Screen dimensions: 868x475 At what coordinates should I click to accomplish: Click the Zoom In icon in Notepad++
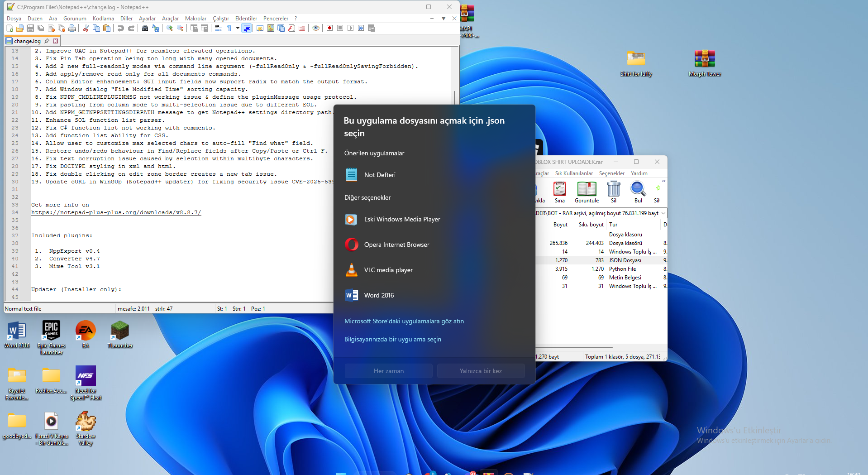pyautogui.click(x=170, y=28)
